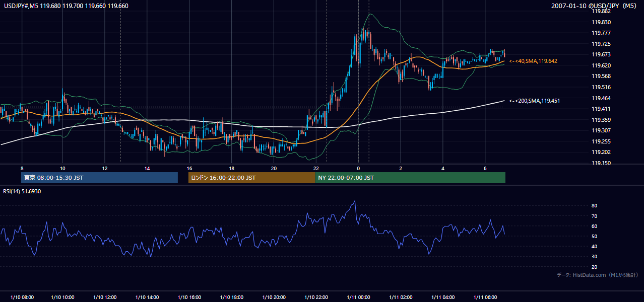
Task: Click the bottom date label 1/11 04:00
Action: click(443, 297)
